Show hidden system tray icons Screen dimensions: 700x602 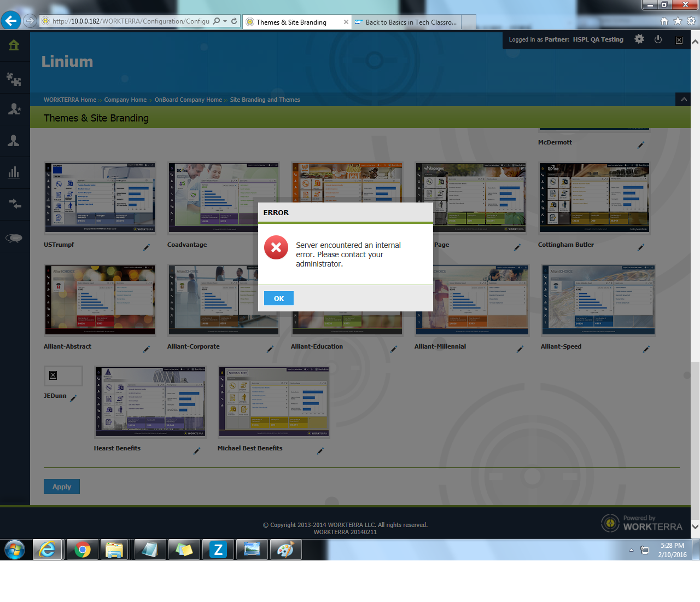pyautogui.click(x=631, y=550)
